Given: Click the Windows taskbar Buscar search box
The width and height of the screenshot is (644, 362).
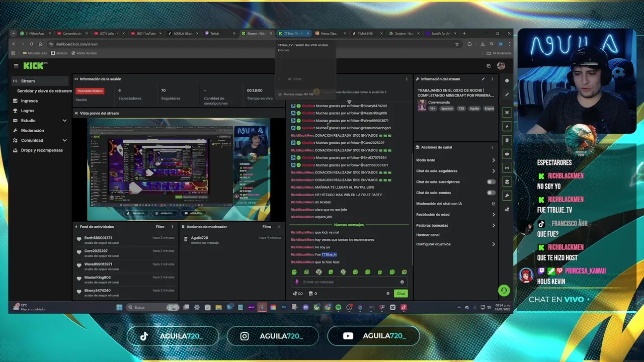Looking at the screenshot, I should [152, 307].
